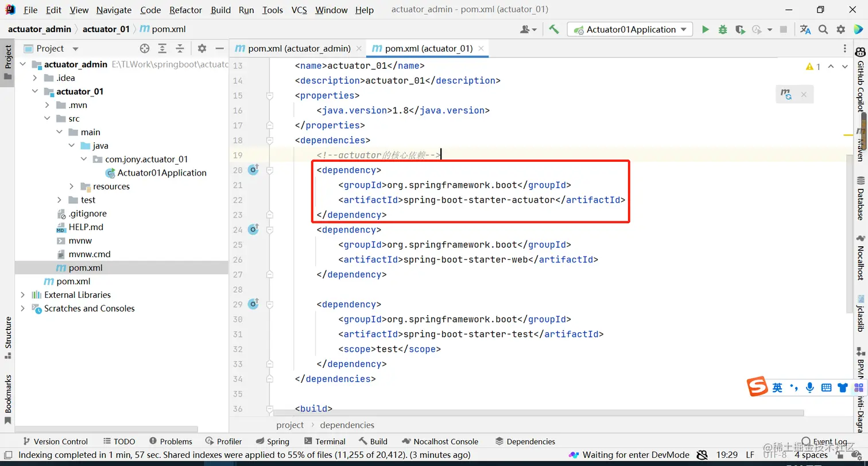Open the Sogou soft keyboard icon

coord(826,387)
